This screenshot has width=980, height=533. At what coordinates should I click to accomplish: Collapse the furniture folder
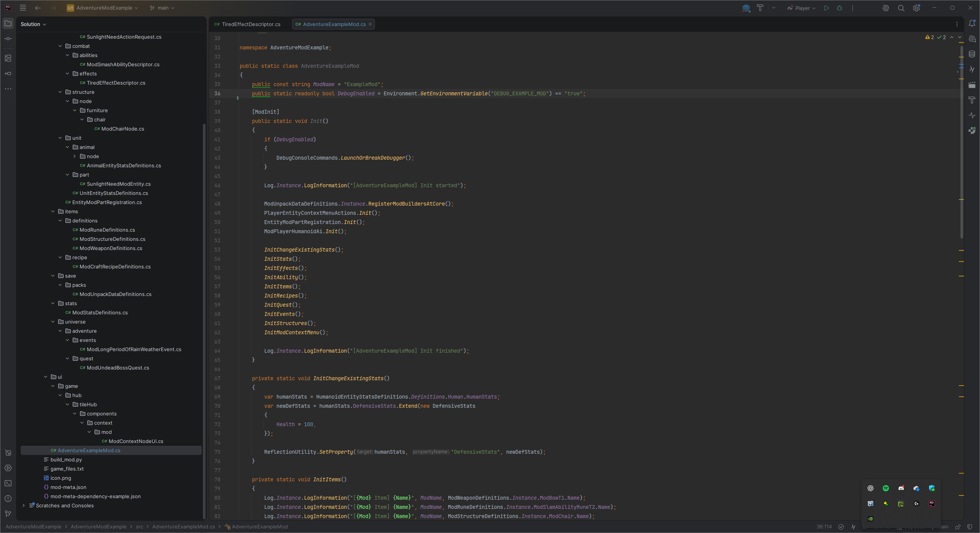75,110
